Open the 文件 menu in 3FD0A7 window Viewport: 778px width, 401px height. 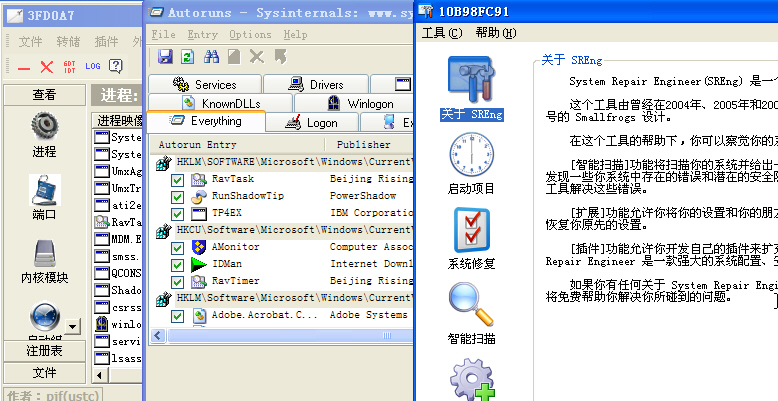[30, 42]
